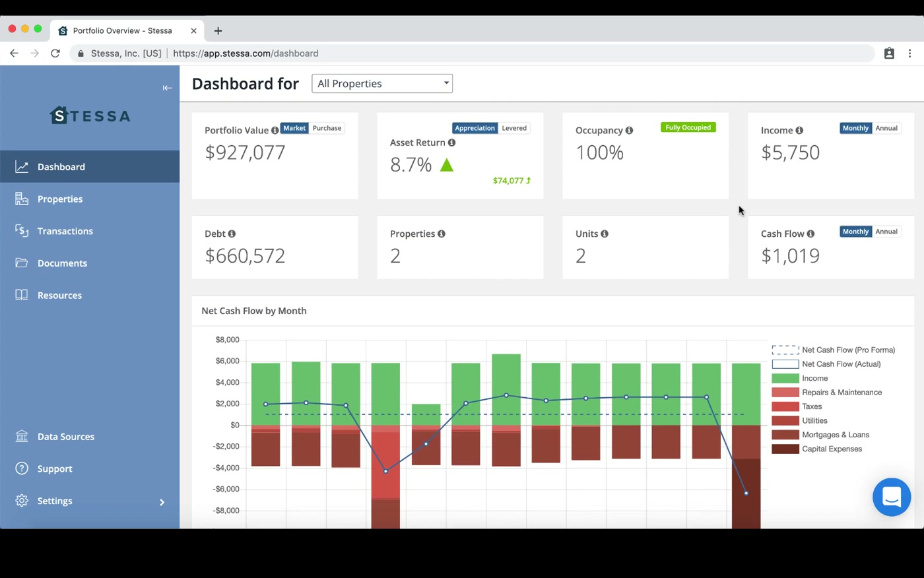
Task: Open the browser three-dot menu
Action: [x=910, y=53]
